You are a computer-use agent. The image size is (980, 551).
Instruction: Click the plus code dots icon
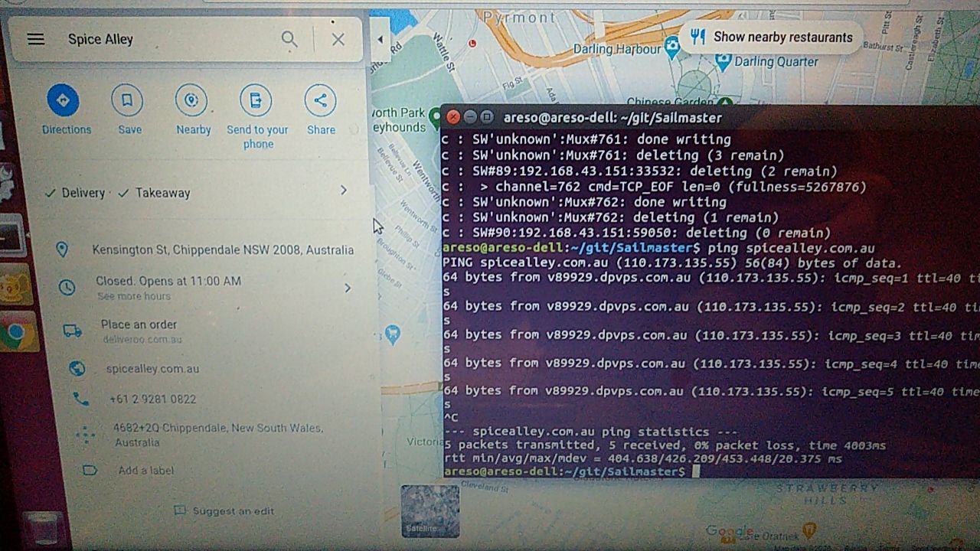click(x=86, y=435)
